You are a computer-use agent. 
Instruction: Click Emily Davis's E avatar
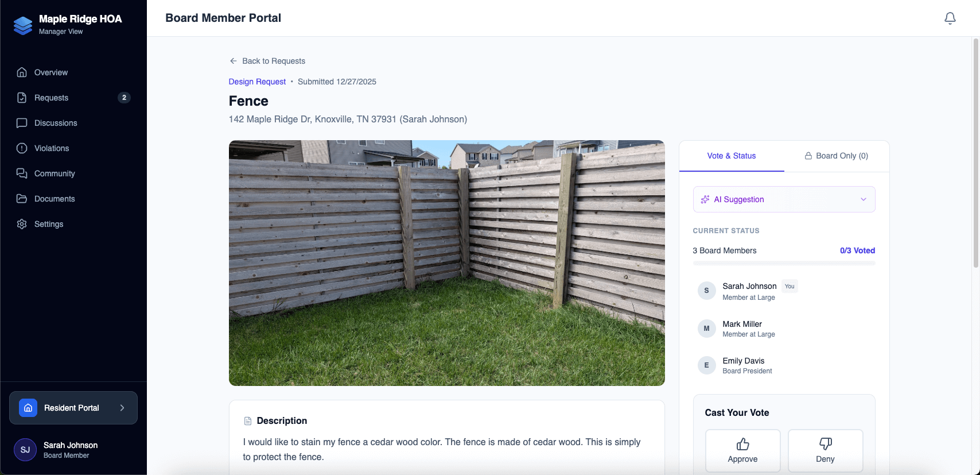(x=707, y=365)
